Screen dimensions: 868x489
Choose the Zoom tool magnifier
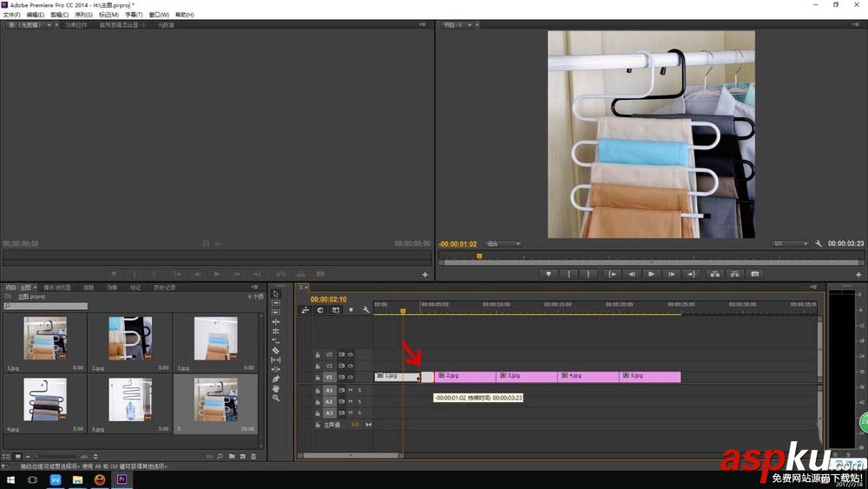(x=276, y=398)
